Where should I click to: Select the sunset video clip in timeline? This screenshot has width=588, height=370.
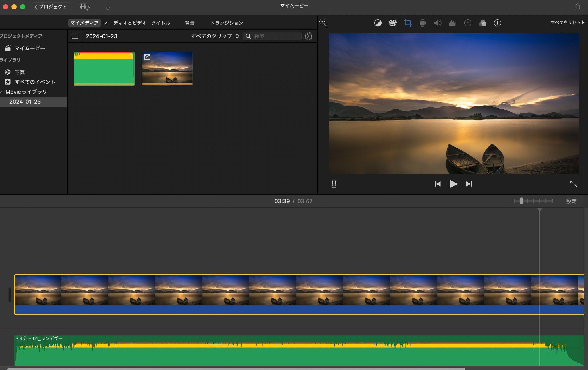click(x=299, y=295)
